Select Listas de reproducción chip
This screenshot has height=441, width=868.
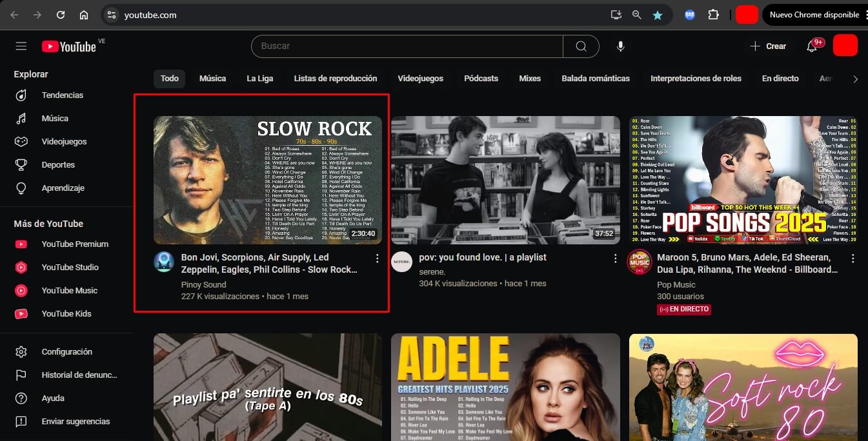pos(336,79)
